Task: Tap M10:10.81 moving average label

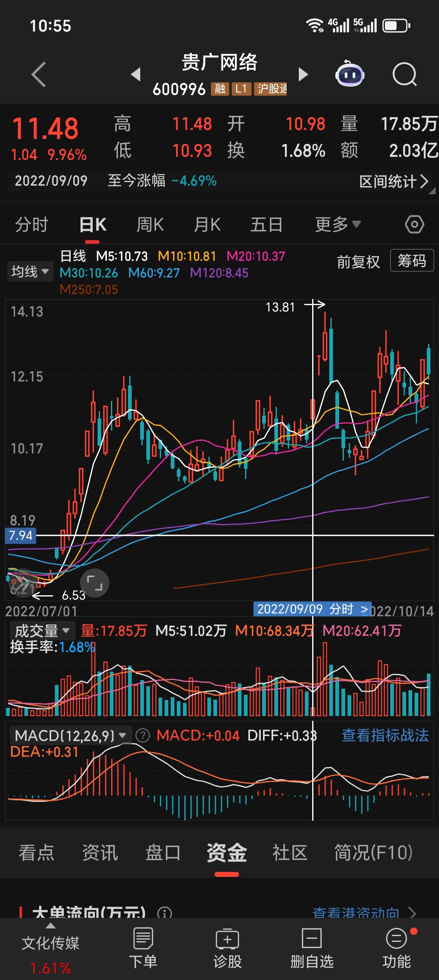Action: click(187, 256)
